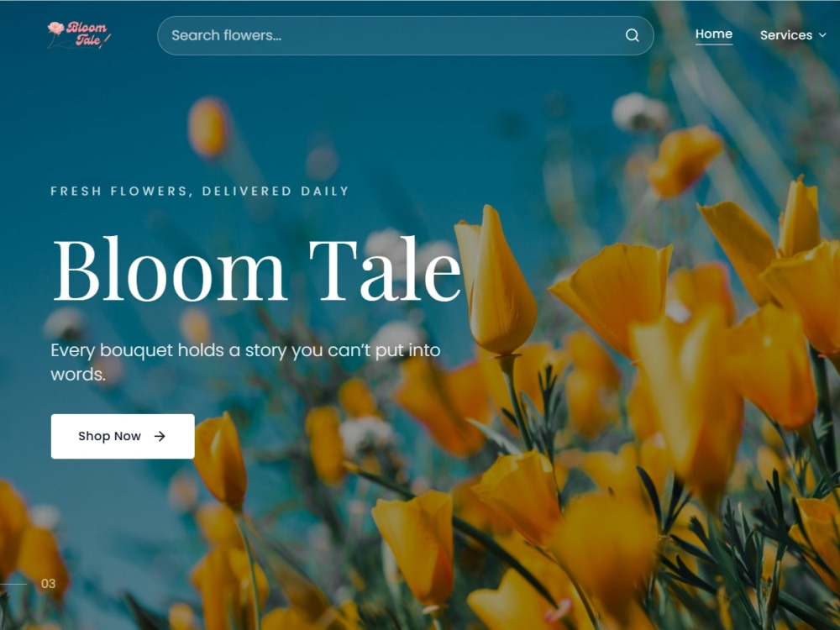The image size is (840, 630).
Task: Click the Fresh Flowers, Delivered Daily tagline
Action: point(200,192)
